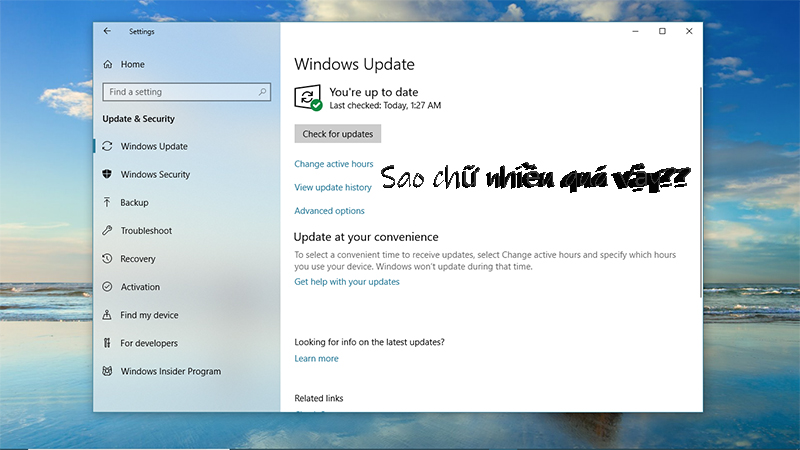Click the Home house icon

(108, 64)
